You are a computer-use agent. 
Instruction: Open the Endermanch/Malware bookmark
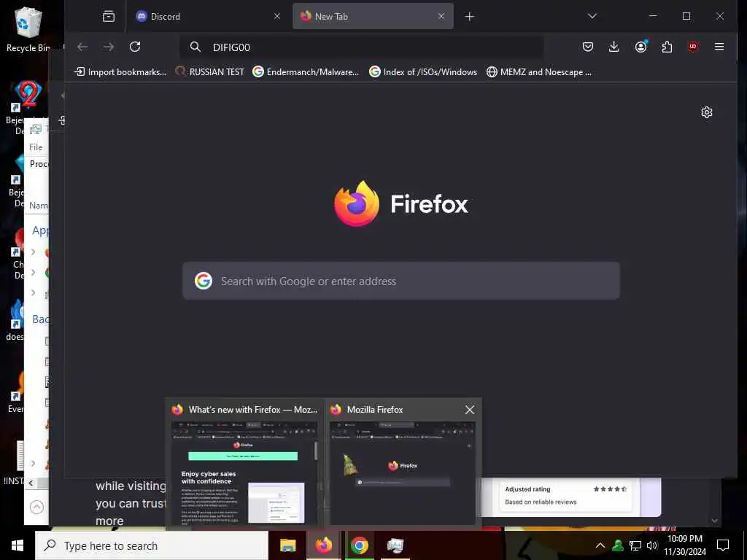coord(306,72)
